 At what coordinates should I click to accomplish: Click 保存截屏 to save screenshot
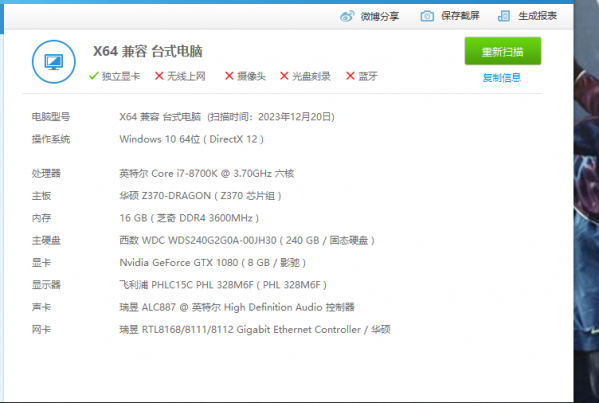460,16
